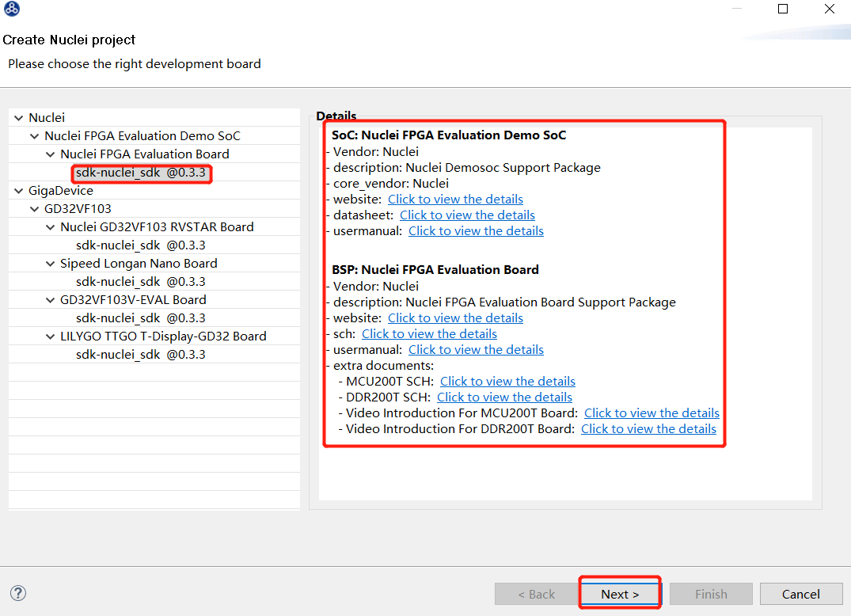Select Sipeed Longan Nano Board label

(x=139, y=263)
